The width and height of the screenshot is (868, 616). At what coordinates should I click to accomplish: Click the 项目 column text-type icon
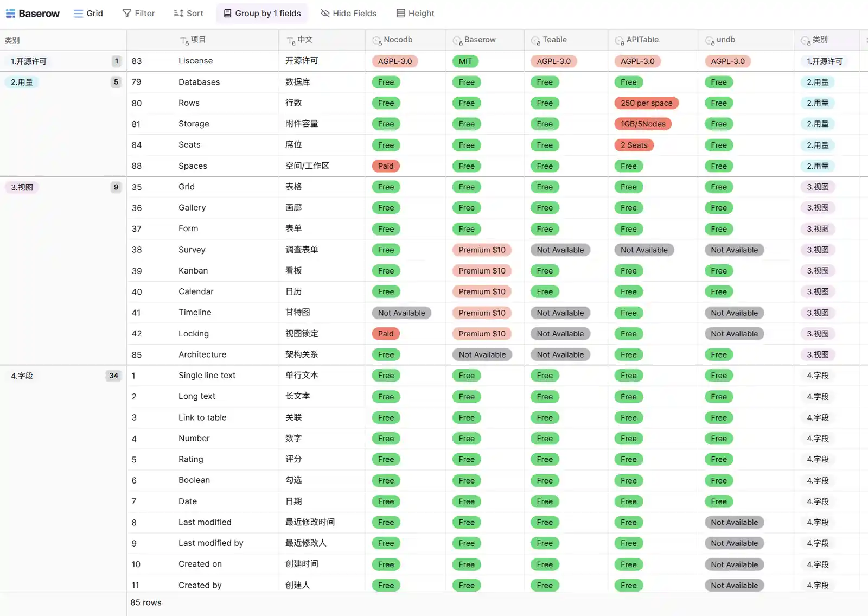pyautogui.click(x=184, y=41)
